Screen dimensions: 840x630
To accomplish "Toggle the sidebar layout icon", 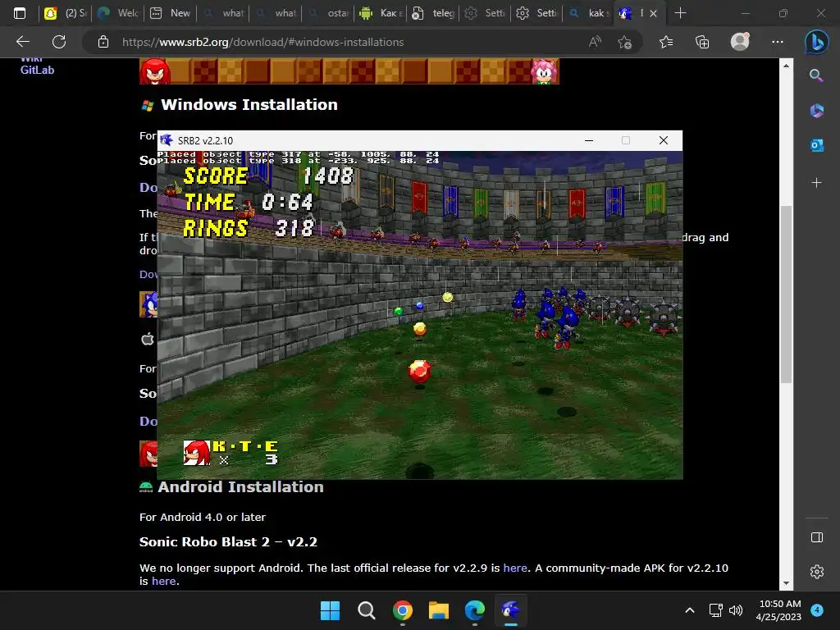I will click(816, 537).
